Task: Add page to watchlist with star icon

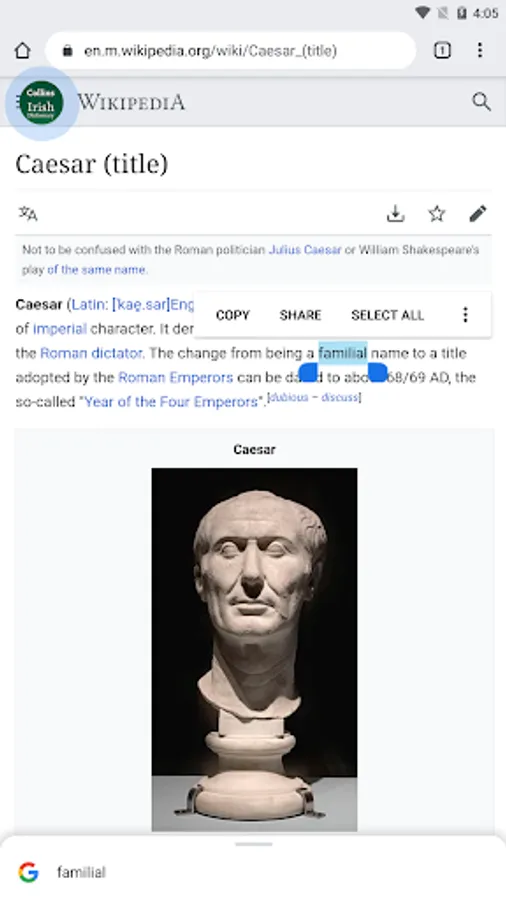Action: (x=437, y=214)
